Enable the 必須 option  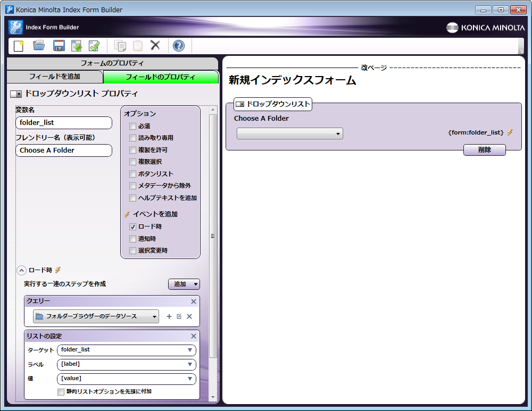pos(132,127)
